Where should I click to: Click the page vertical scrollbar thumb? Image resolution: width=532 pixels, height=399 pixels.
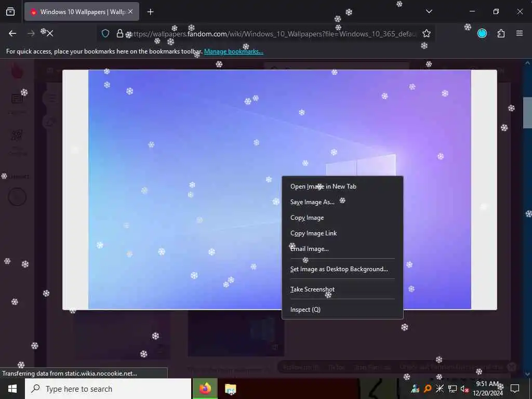point(527,112)
